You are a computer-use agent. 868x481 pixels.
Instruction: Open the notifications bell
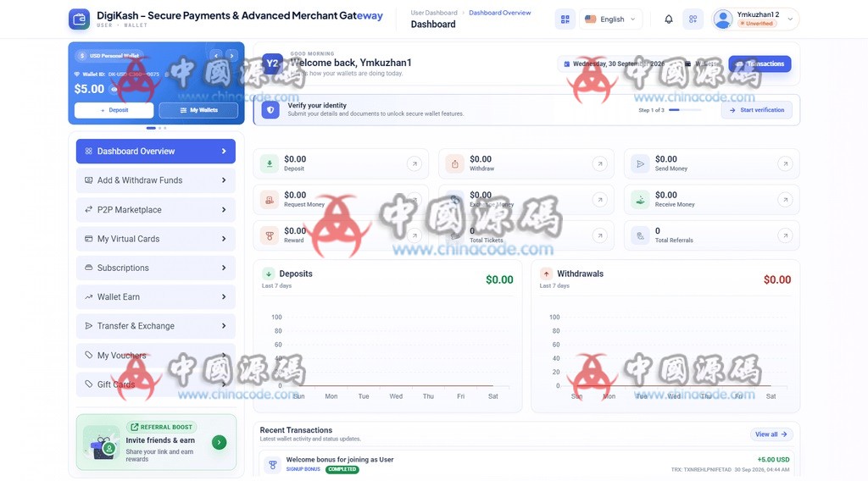point(669,19)
